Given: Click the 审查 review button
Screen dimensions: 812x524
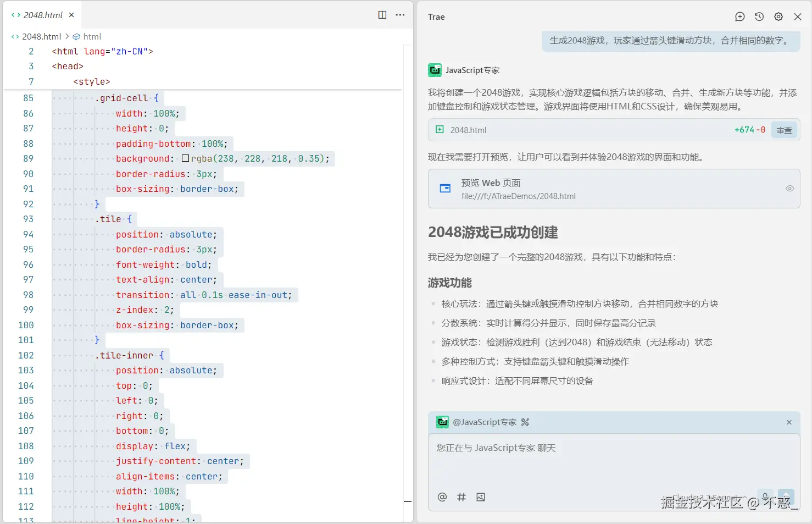Looking at the screenshot, I should [784, 130].
